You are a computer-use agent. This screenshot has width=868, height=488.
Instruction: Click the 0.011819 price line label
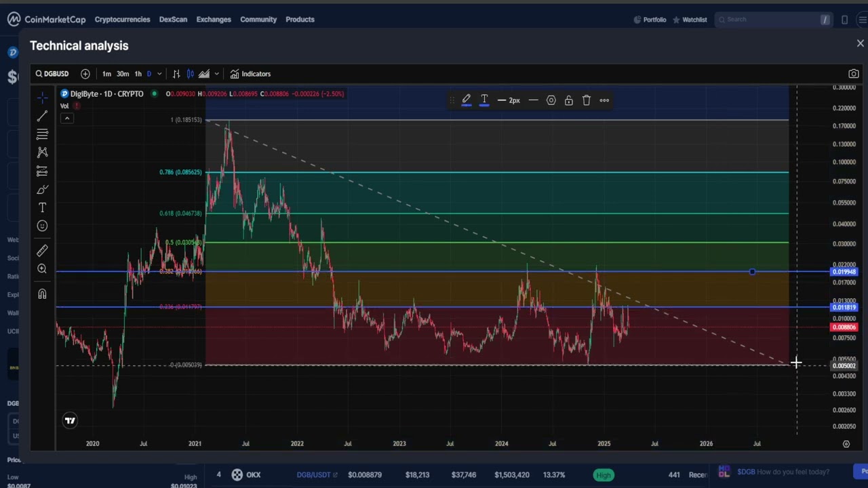845,308
